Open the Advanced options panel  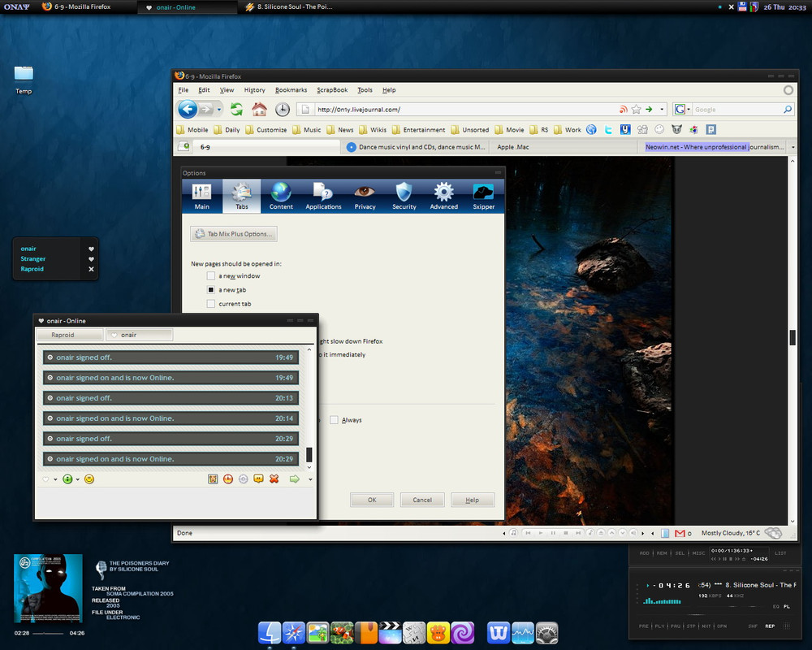(x=443, y=196)
